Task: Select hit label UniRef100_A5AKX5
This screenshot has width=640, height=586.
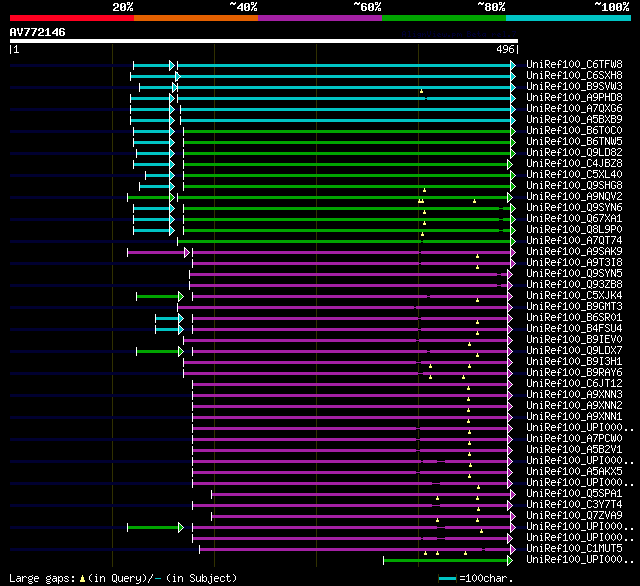Action: pyautogui.click(x=574, y=472)
